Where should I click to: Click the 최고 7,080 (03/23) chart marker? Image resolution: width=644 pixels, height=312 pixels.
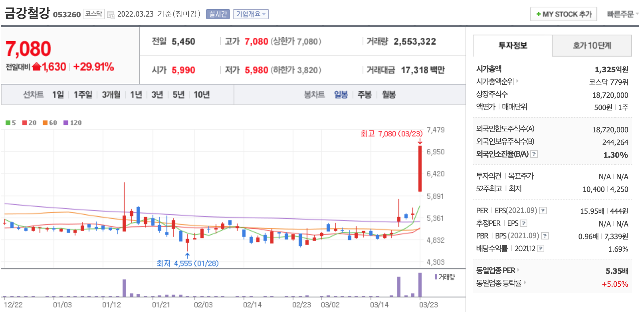[392, 134]
